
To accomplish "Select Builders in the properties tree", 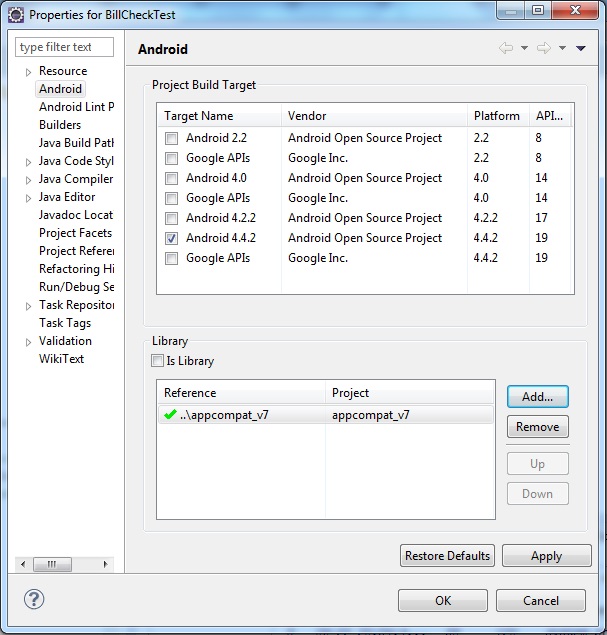I will click(60, 125).
